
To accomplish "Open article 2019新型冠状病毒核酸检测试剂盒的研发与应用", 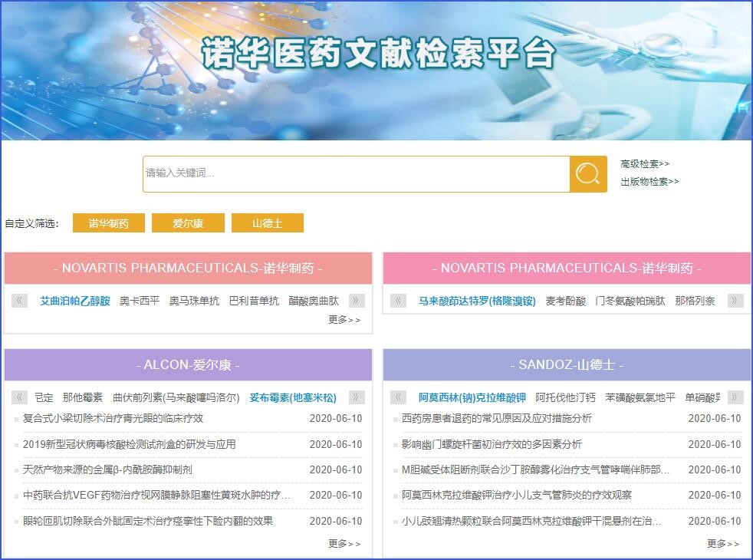I will click(x=129, y=444).
